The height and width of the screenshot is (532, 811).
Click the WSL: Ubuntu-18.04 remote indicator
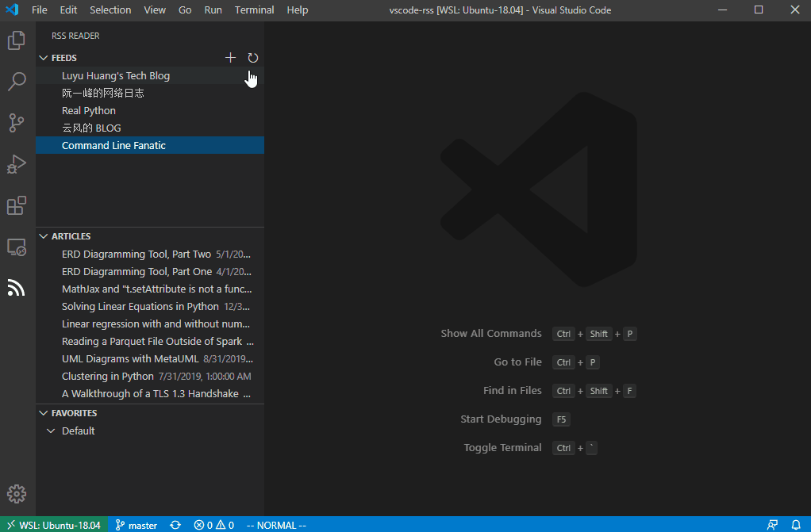pyautogui.click(x=53, y=524)
